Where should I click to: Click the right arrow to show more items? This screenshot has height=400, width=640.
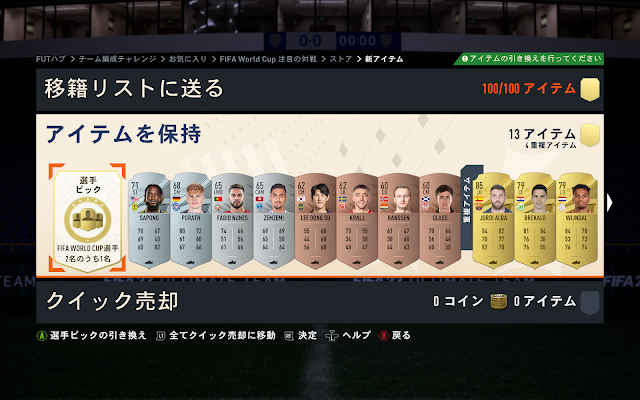point(609,202)
